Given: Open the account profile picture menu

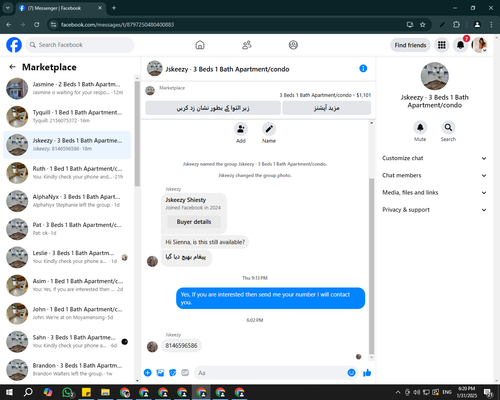Looking at the screenshot, I should [480, 45].
